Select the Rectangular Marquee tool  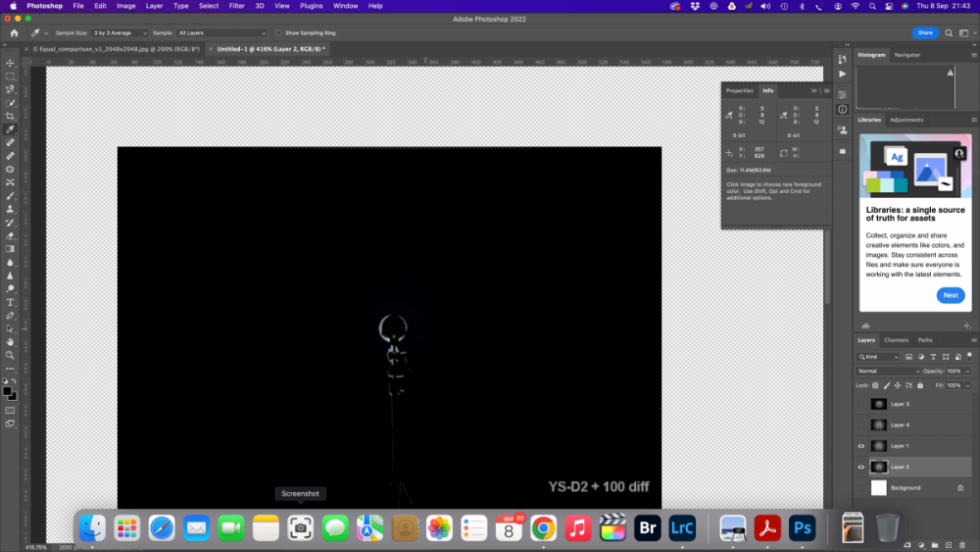pyautogui.click(x=10, y=76)
